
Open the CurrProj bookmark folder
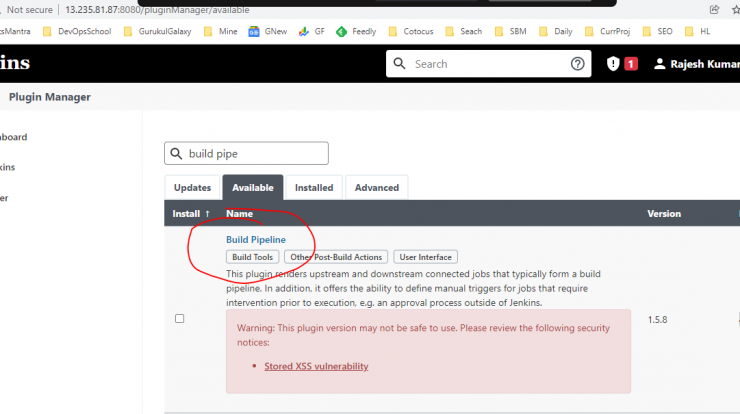607,32
